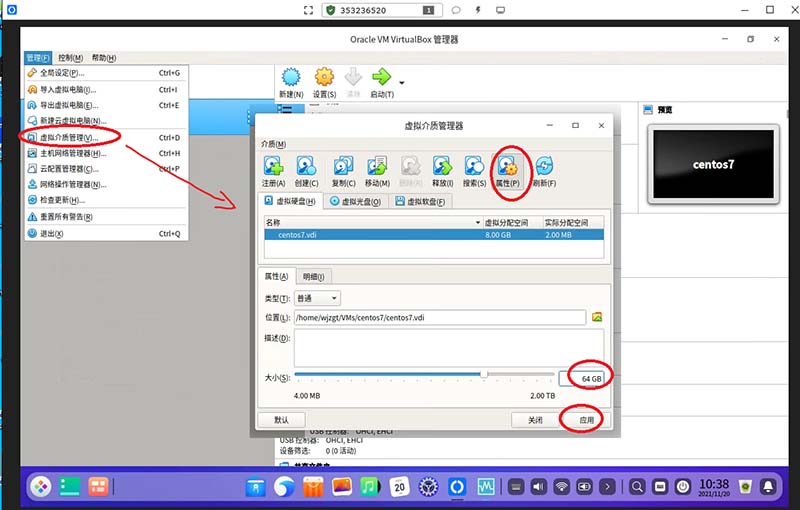This screenshot has width=800, height=510.
Task: Click the folder icon beside location field
Action: pos(597,317)
